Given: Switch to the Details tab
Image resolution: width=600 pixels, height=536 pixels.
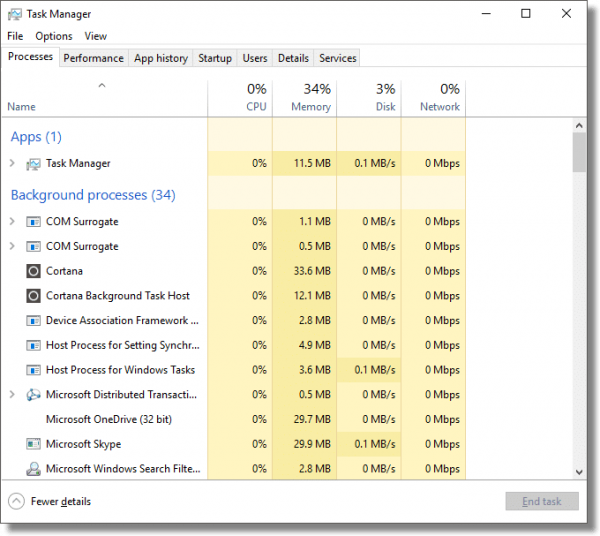Looking at the screenshot, I should pyautogui.click(x=293, y=58).
